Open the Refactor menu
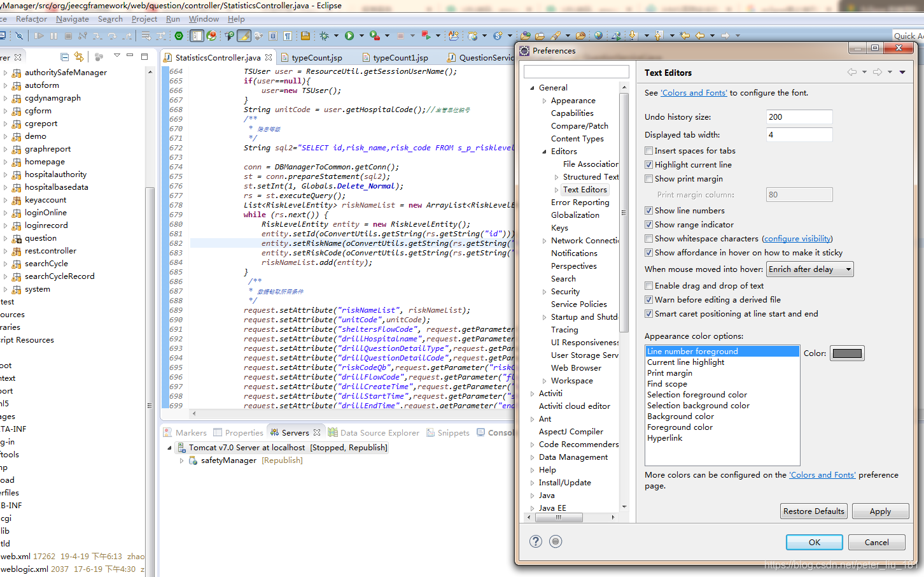 (x=31, y=19)
